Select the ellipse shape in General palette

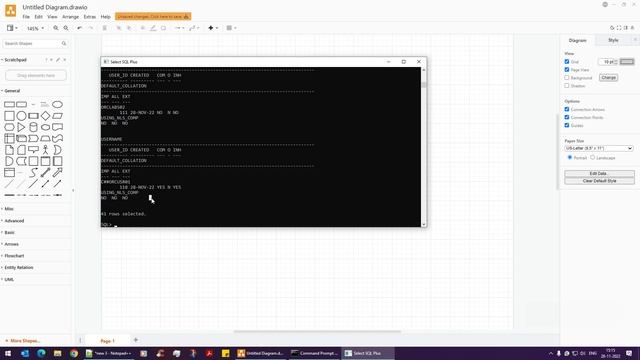(x=58, y=104)
